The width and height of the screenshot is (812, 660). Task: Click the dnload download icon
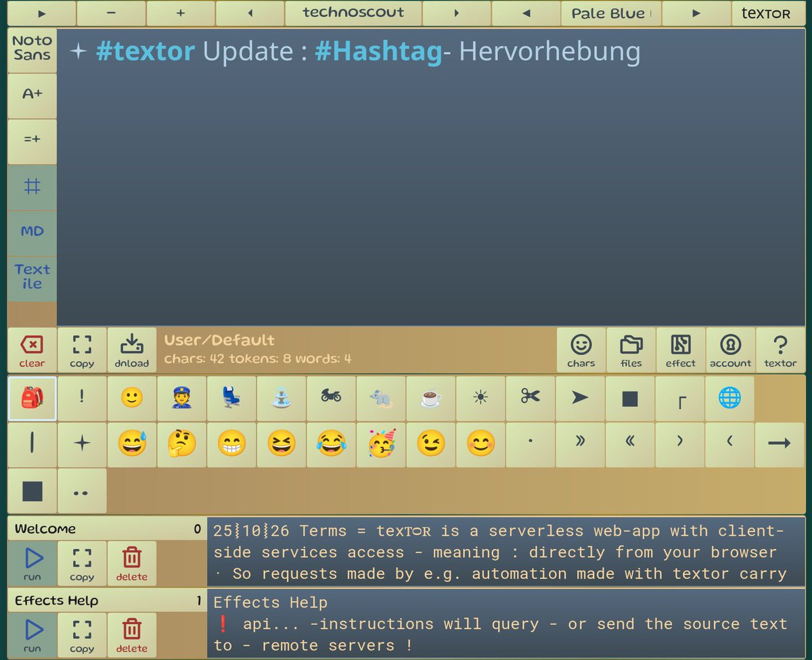pos(131,349)
